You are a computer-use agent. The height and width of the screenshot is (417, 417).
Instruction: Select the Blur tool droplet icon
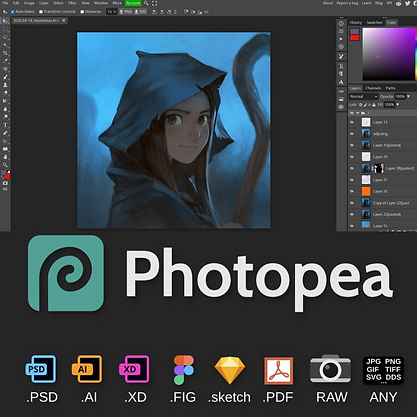point(5,109)
